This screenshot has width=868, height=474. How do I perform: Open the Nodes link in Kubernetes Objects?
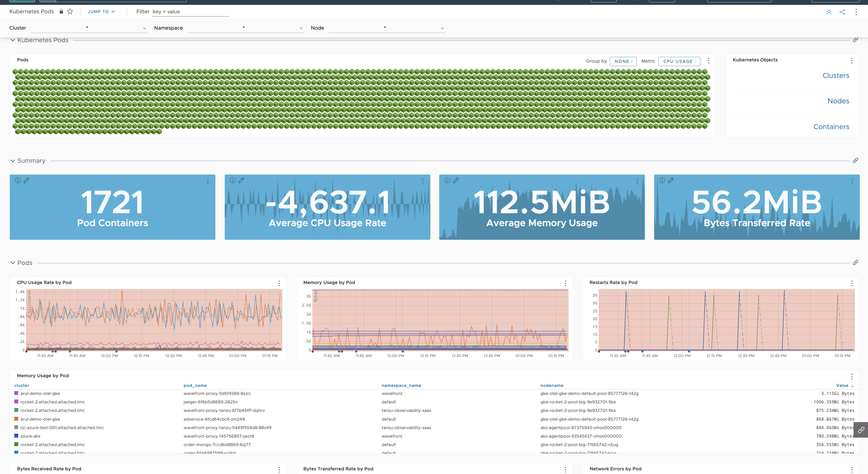pos(838,101)
